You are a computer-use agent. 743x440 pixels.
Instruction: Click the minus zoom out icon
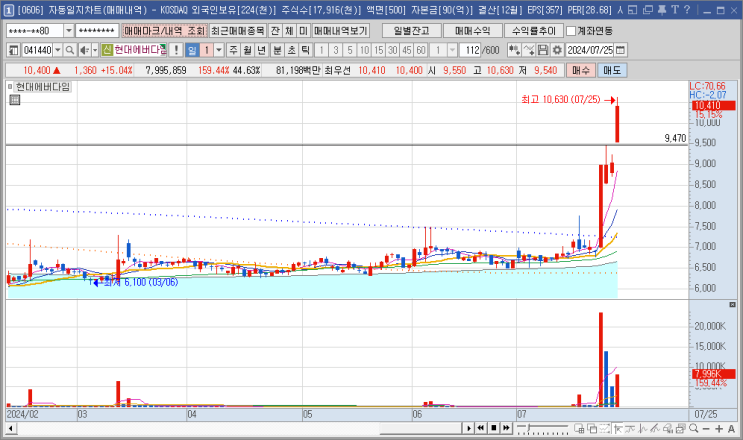(x=706, y=429)
